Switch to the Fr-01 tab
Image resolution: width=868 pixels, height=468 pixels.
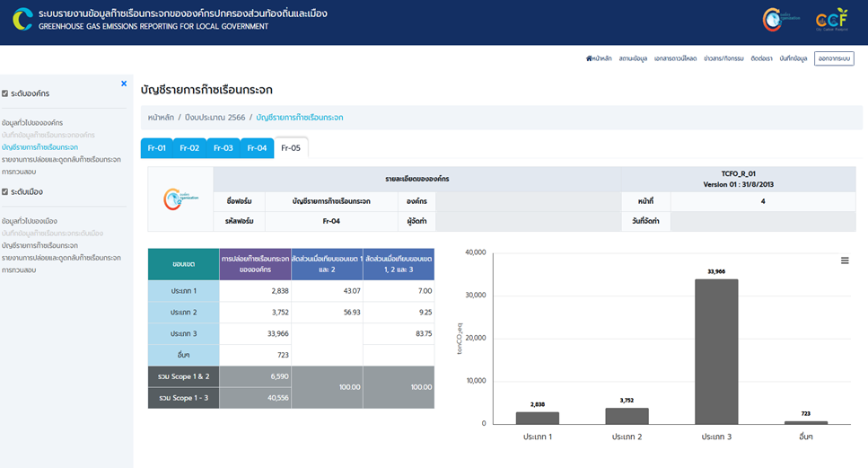[157, 148]
